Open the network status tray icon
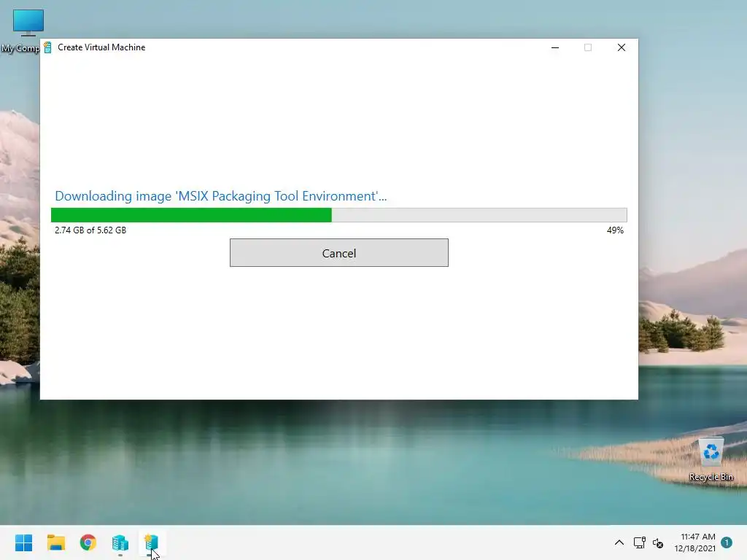The height and width of the screenshot is (560, 747). click(639, 542)
